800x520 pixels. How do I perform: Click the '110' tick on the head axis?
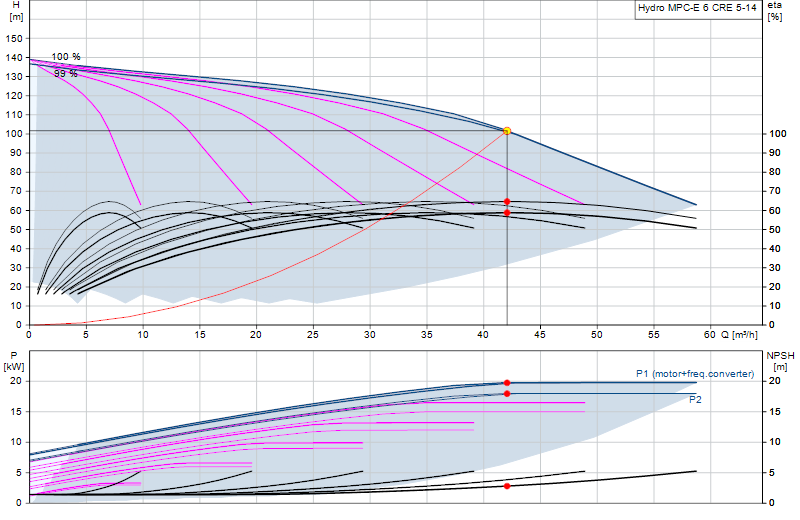pyautogui.click(x=14, y=115)
